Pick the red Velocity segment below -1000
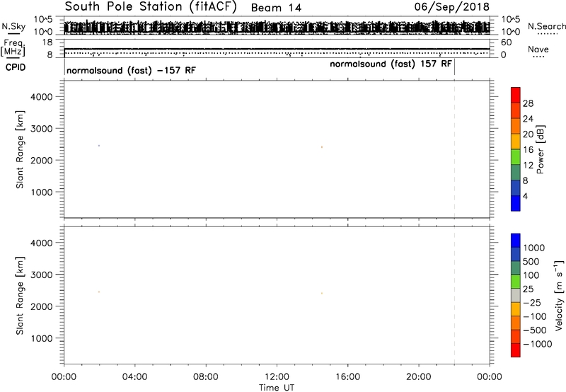The height and width of the screenshot is (392, 566). tap(516, 350)
